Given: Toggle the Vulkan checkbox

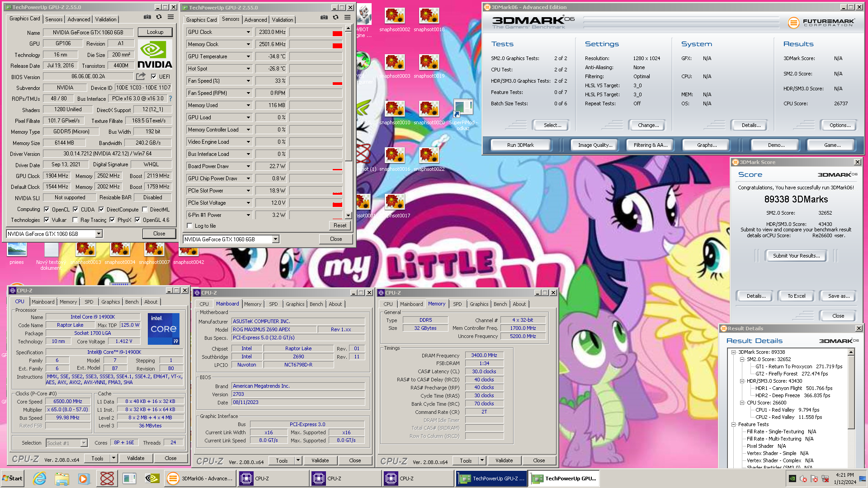Looking at the screenshot, I should coord(47,220).
